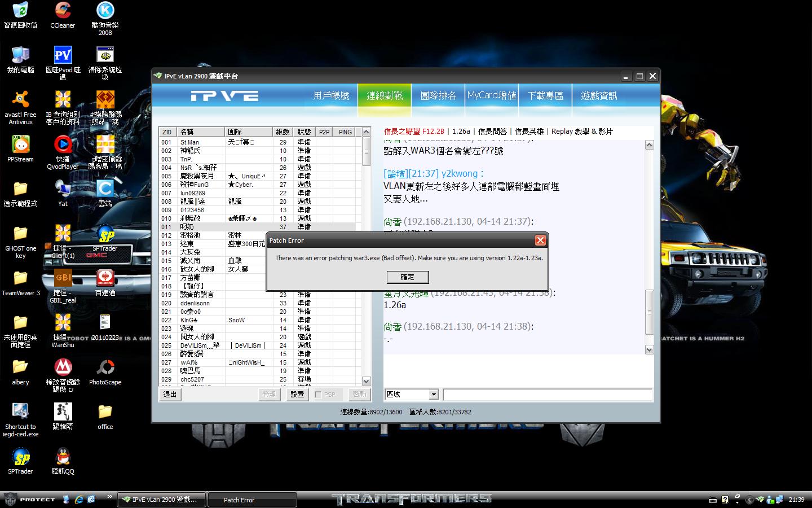Open the Recycle Bin (資源回收筒) icon
Viewport: 812px width, 508px height.
coord(20,15)
